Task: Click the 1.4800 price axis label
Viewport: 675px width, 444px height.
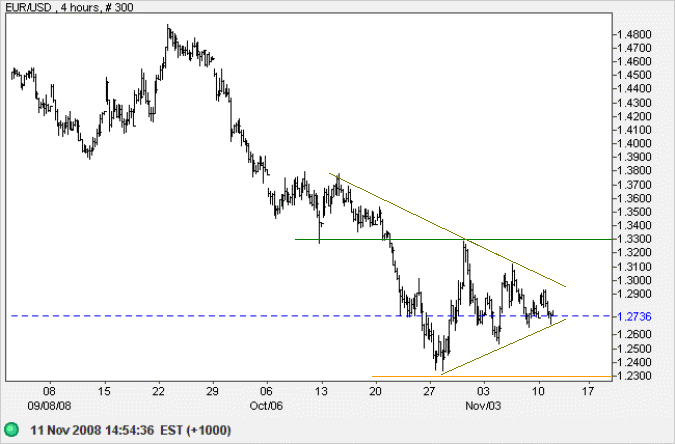Action: (x=634, y=34)
